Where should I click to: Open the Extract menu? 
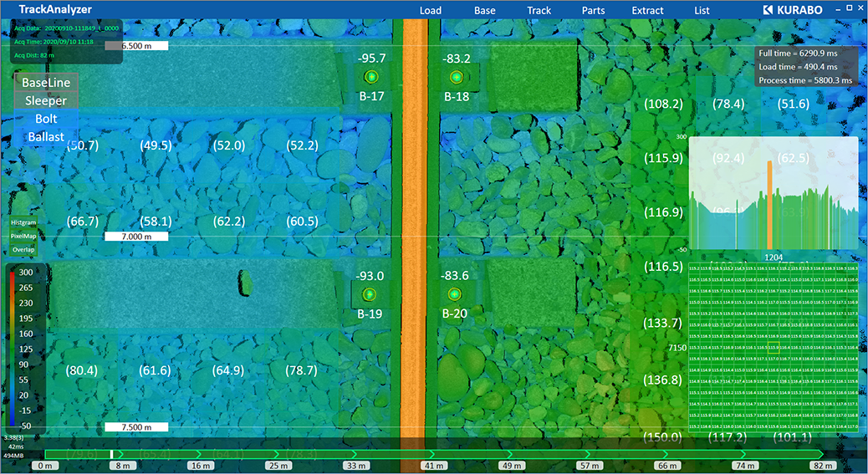(x=647, y=10)
